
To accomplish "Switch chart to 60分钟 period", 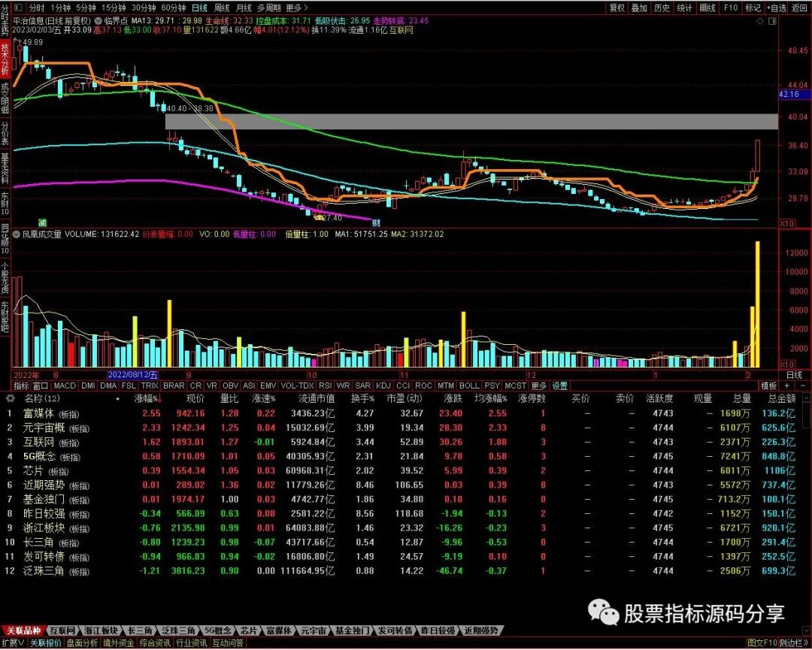I will (x=174, y=8).
